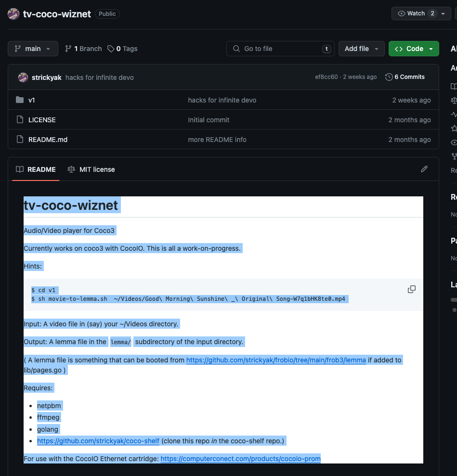Click the 'netpbm' requirement text
457x476 pixels.
[49, 406]
